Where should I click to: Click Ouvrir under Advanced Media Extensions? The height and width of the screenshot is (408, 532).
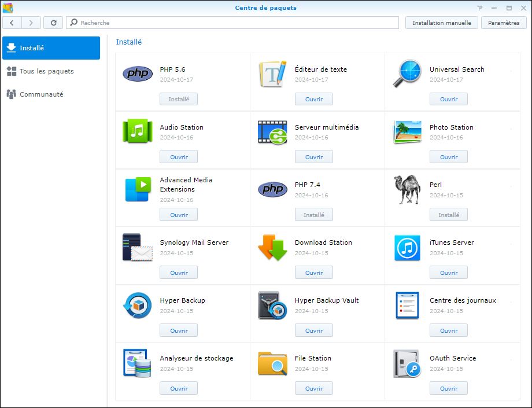pos(179,215)
